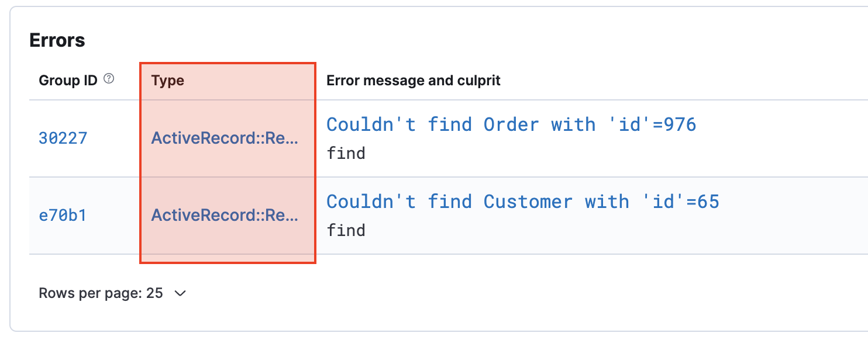Screen dimensions: 868x340
Task: Click the Group ID column header
Action: click(68, 80)
